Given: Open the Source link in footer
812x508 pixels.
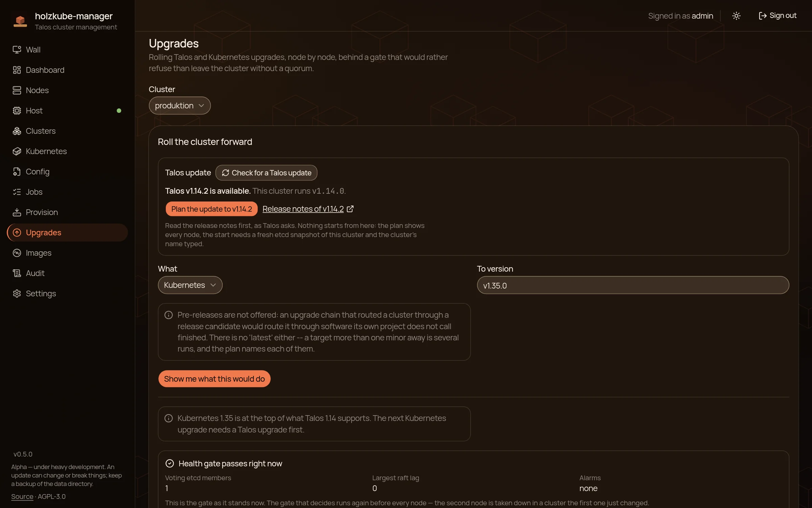Looking at the screenshot, I should click(x=22, y=496).
